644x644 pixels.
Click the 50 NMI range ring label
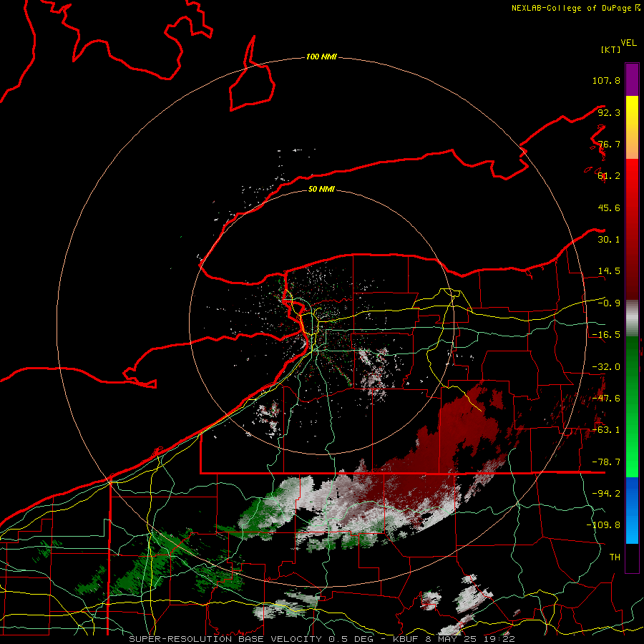tap(321, 189)
